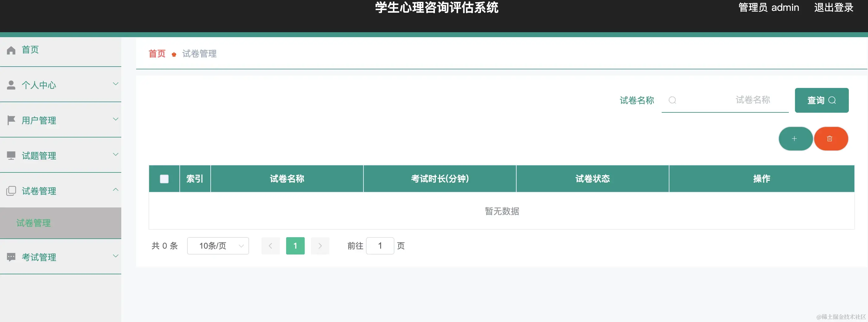Click the 查询 search button
868x322 pixels.
point(822,100)
